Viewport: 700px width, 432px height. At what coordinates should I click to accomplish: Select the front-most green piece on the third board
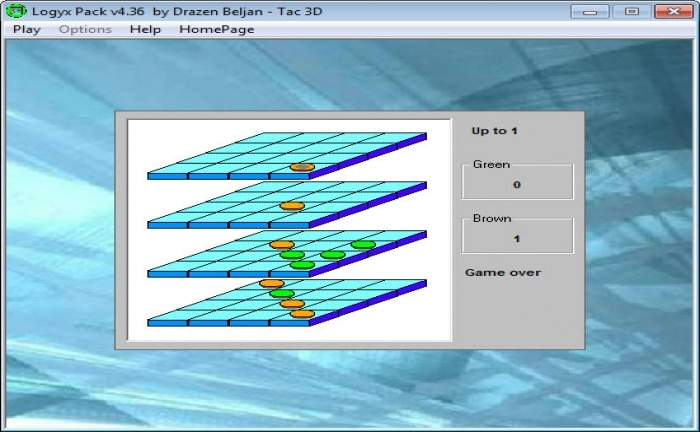click(x=302, y=265)
